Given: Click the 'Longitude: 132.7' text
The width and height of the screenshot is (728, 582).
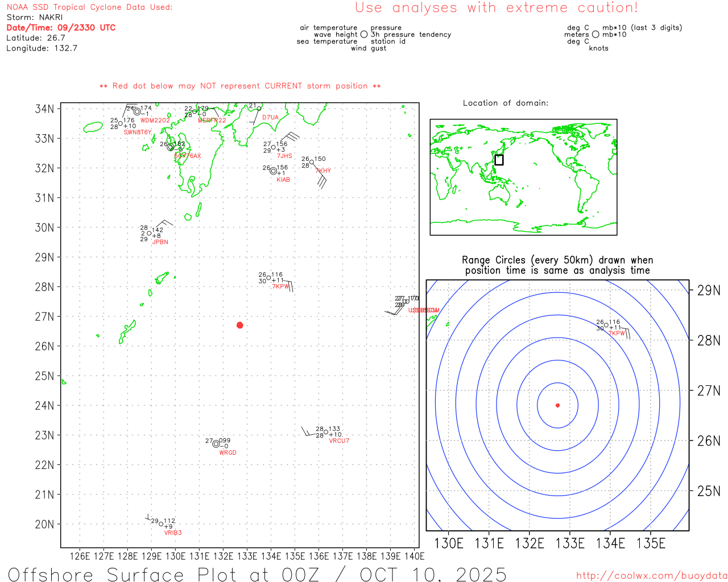Looking at the screenshot, I should 42,48.
